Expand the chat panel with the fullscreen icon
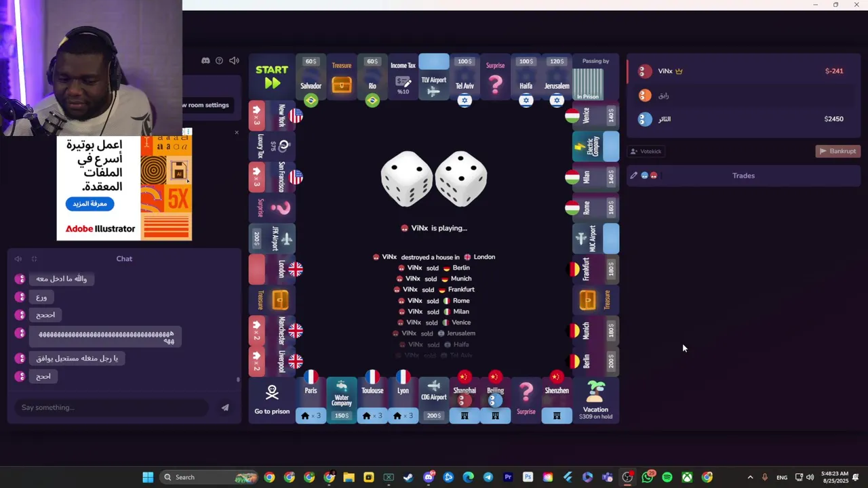 [x=34, y=259]
